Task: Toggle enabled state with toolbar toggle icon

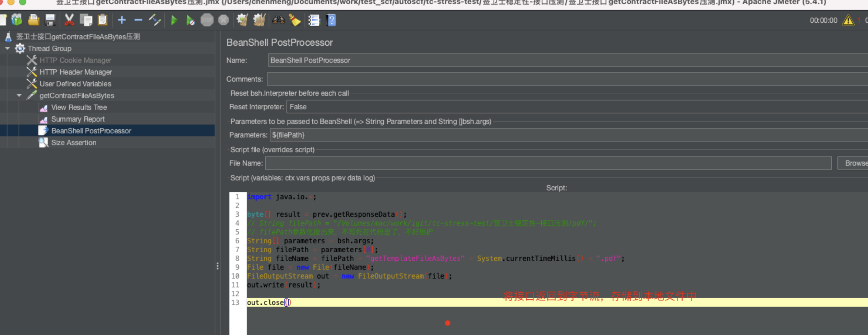Action: point(155,20)
